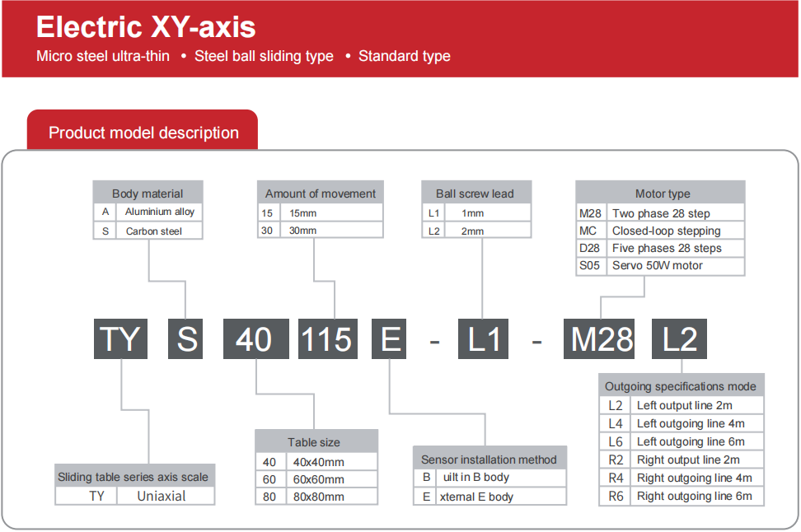
Task: Select the Left outgoing line 4m row
Action: pyautogui.click(x=691, y=423)
